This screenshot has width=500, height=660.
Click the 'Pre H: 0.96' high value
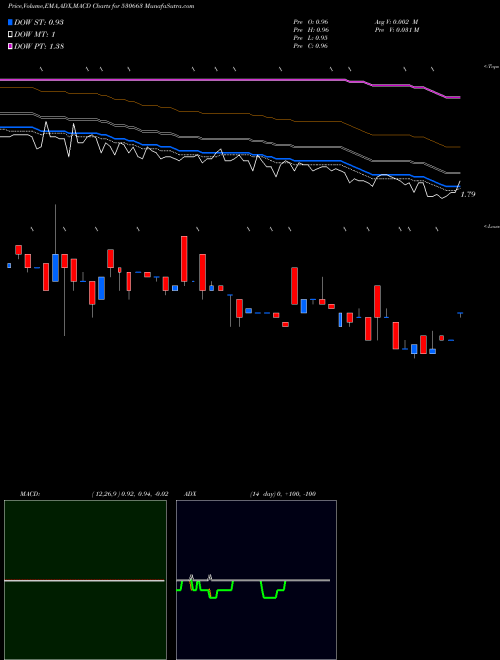[x=311, y=30]
